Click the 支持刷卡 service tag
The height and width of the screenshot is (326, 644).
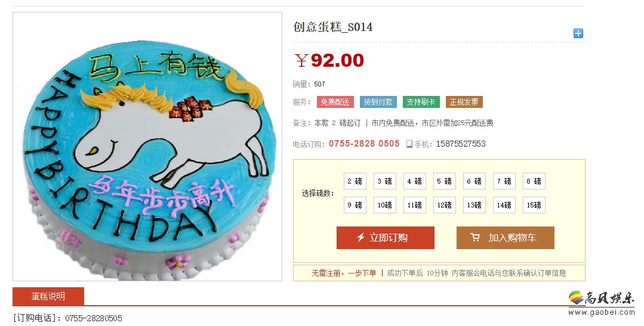point(421,102)
